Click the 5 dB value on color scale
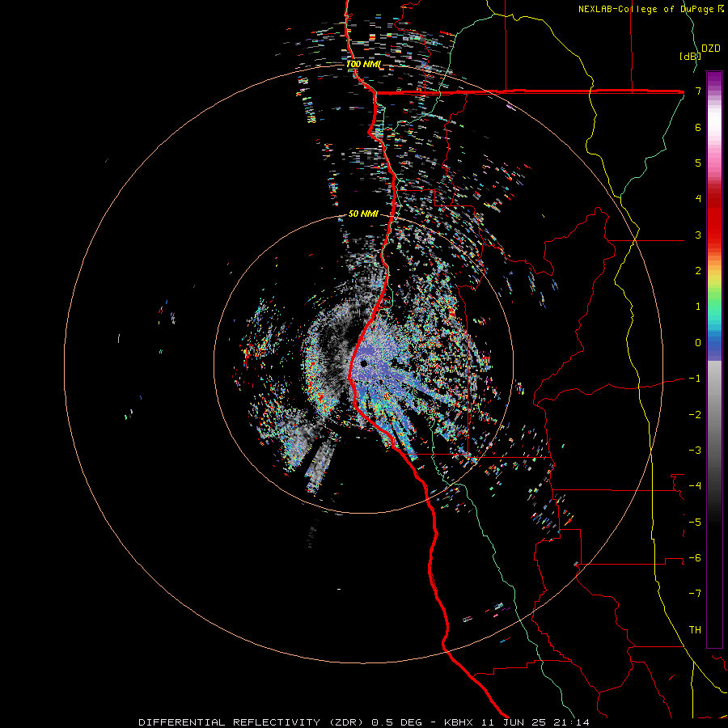Screen dimensions: 728x728 (698, 163)
